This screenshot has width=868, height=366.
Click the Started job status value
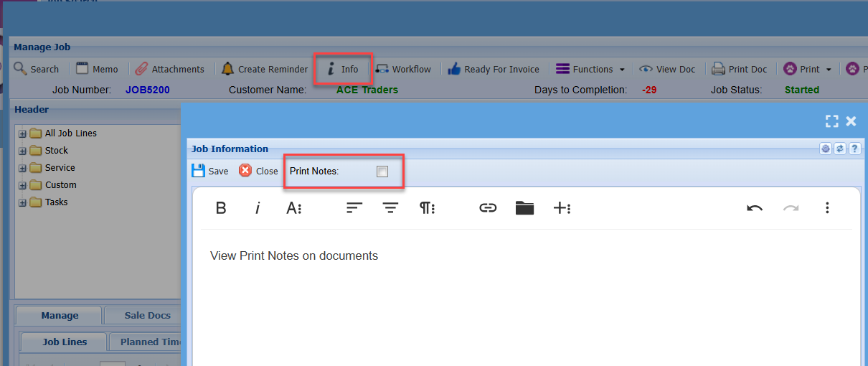click(x=802, y=90)
